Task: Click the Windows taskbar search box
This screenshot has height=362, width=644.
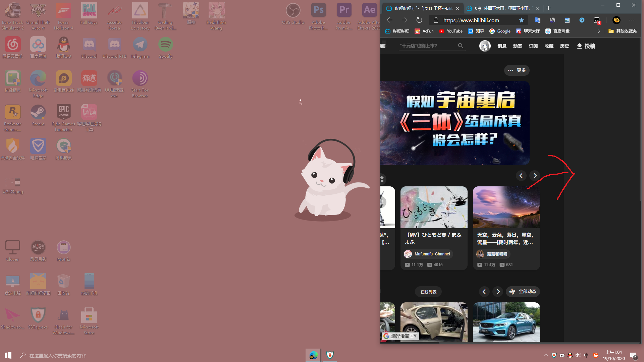Action: [57, 355]
